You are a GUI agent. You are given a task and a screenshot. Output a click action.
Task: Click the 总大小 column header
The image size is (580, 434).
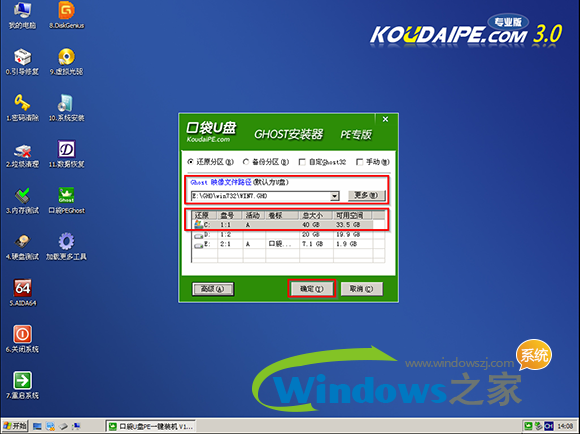pos(316,215)
